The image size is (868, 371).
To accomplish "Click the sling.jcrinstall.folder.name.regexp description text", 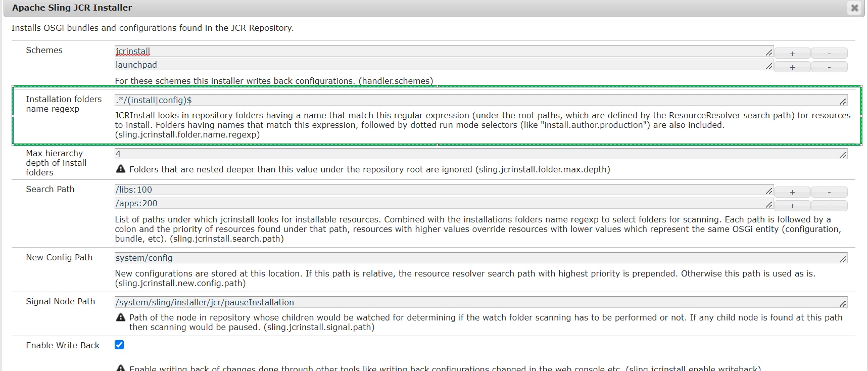I will point(483,125).
